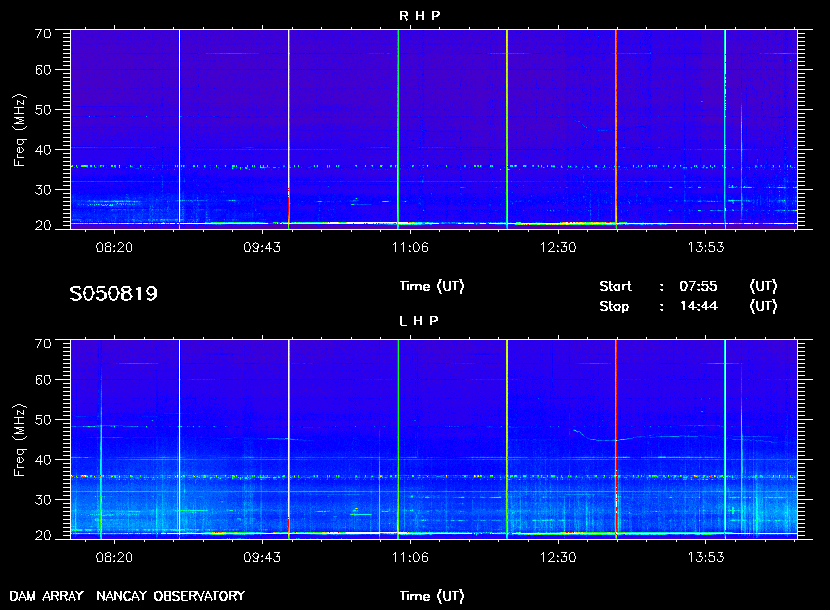Click the 'Stop' label
The height and width of the screenshot is (610, 830).
coord(614,307)
